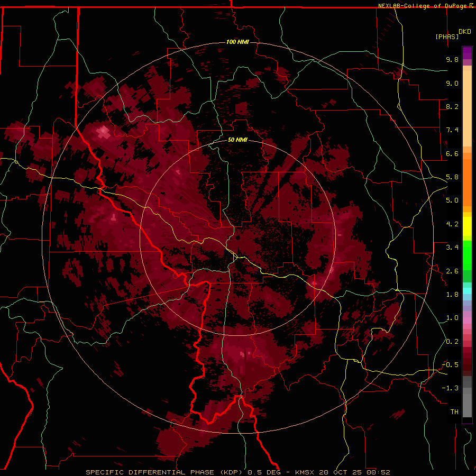
Task: Click the 1.0 value on the color scale
Action: pyautogui.click(x=452, y=318)
